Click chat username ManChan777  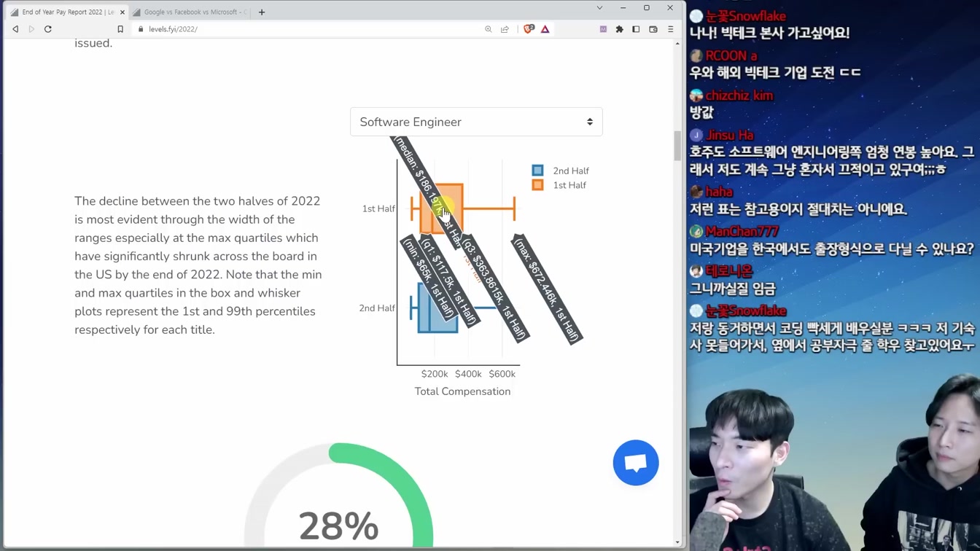(742, 231)
